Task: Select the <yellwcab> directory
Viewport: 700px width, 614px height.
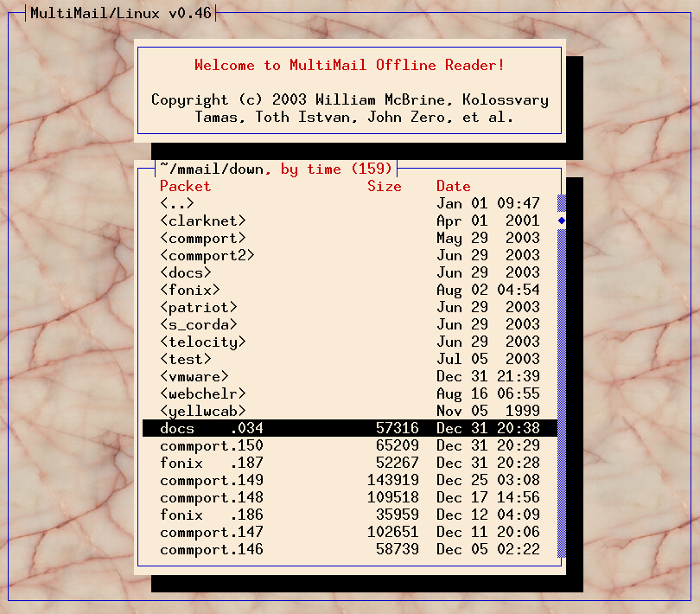Action: 203,411
